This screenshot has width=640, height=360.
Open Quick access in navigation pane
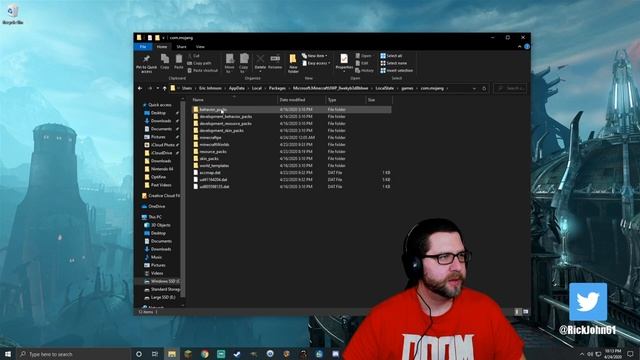coord(159,105)
